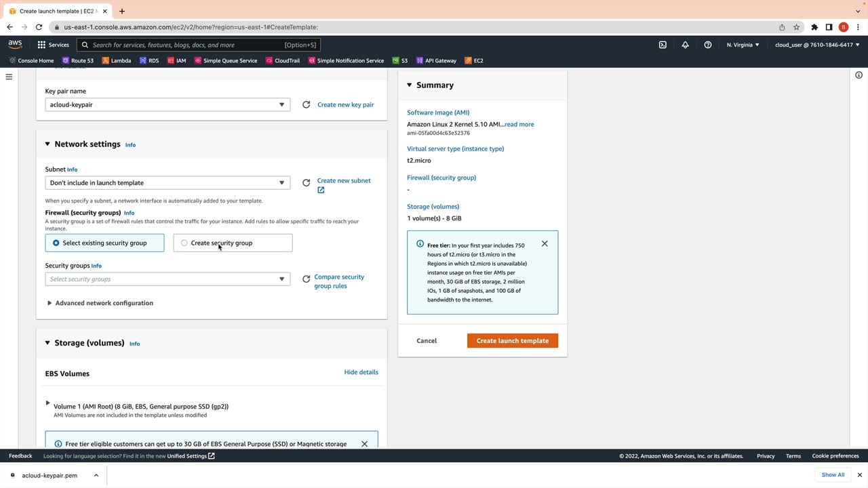
Task: Open the Services grid menu
Action: coord(53,45)
